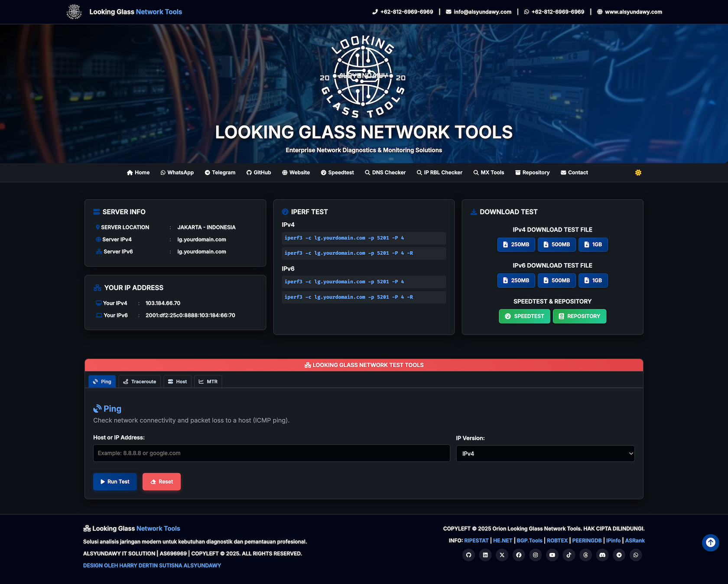Click the YouTube icon in footer
Image resolution: width=728 pixels, height=584 pixels.
(x=552, y=555)
